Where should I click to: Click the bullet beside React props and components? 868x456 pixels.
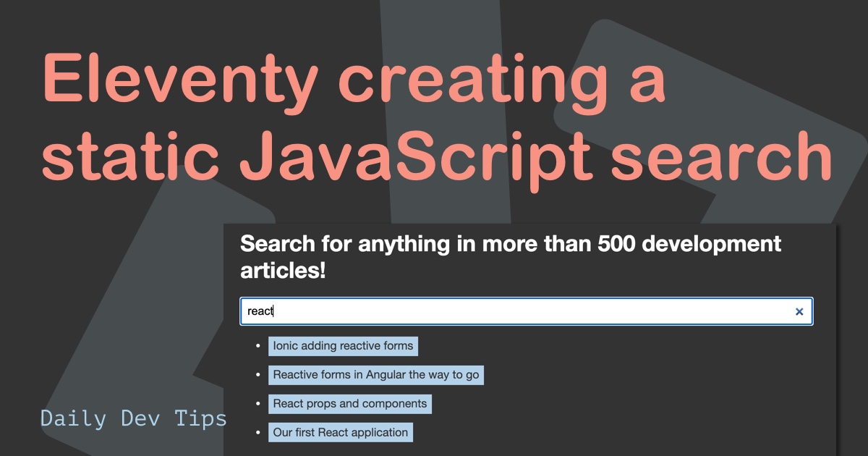pyautogui.click(x=257, y=404)
